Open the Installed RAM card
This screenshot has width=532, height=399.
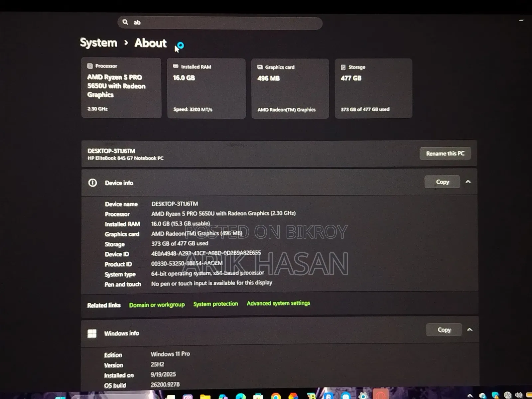coord(206,88)
